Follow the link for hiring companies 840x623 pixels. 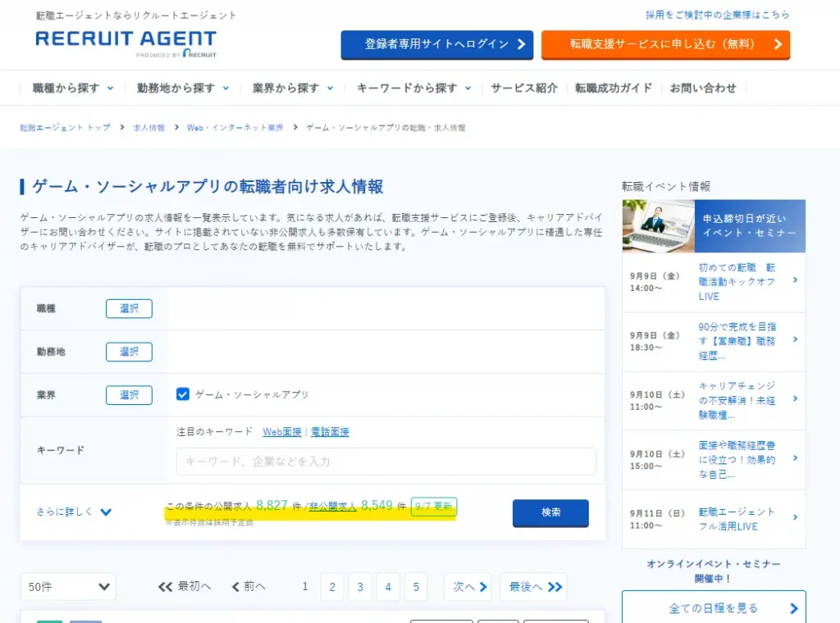click(x=717, y=15)
